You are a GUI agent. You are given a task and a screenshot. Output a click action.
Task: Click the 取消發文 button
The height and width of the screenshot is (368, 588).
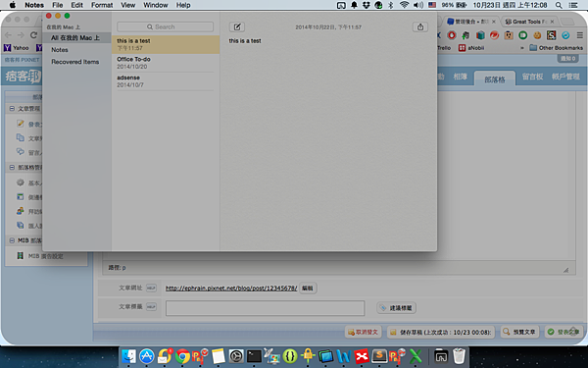(x=363, y=332)
